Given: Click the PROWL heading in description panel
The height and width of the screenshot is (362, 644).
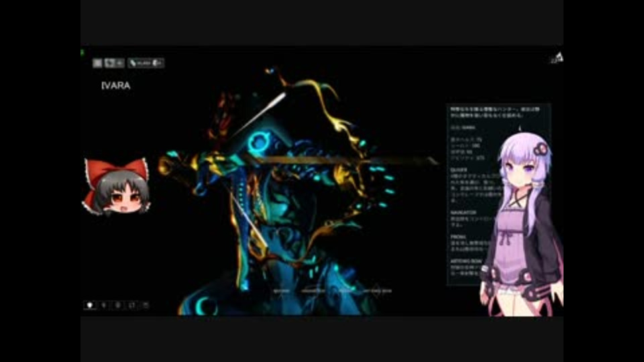Looking at the screenshot, I should (x=458, y=237).
